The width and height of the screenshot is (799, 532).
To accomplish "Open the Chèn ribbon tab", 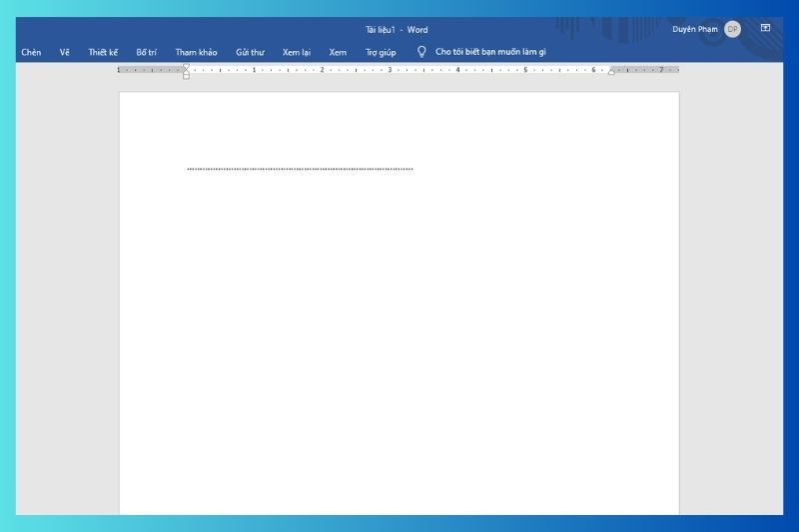I will pos(31,52).
